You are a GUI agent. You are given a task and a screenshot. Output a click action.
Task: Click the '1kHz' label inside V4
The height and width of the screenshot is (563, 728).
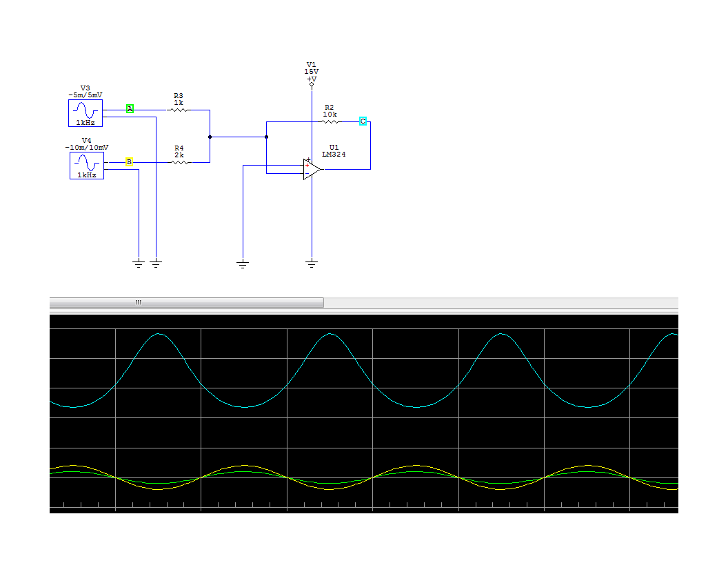(x=87, y=175)
